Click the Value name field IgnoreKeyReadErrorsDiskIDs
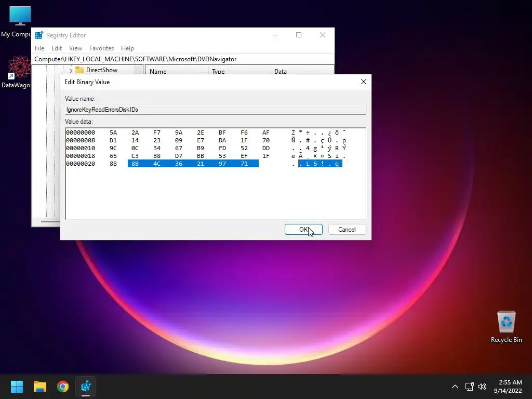532x399 pixels. (x=216, y=110)
